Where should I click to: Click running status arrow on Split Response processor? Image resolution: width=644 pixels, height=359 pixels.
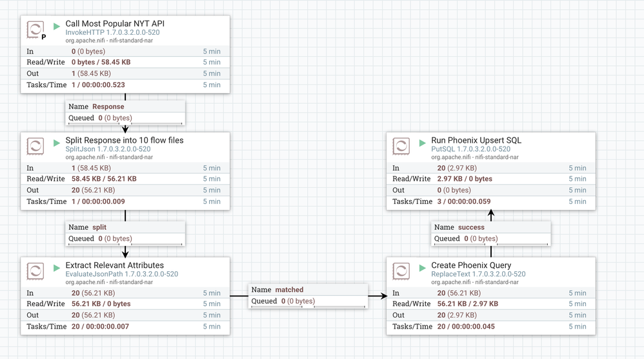coord(57,143)
